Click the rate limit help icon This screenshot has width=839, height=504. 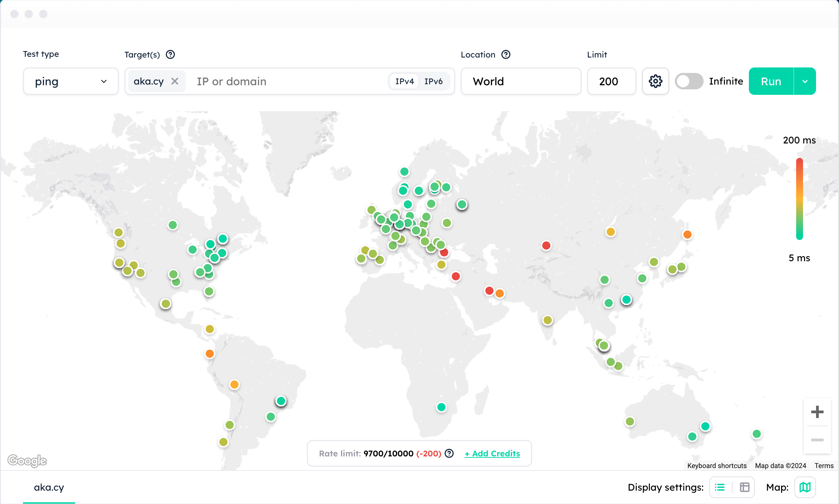(x=449, y=453)
